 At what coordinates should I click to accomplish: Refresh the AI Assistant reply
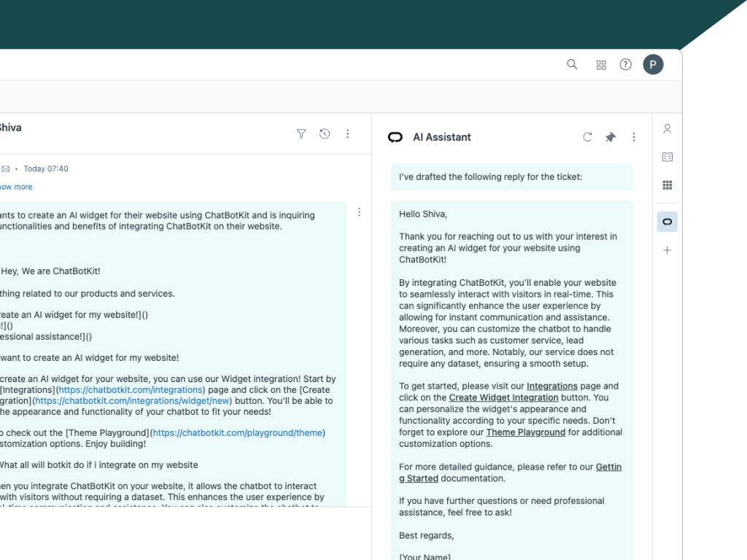(587, 137)
